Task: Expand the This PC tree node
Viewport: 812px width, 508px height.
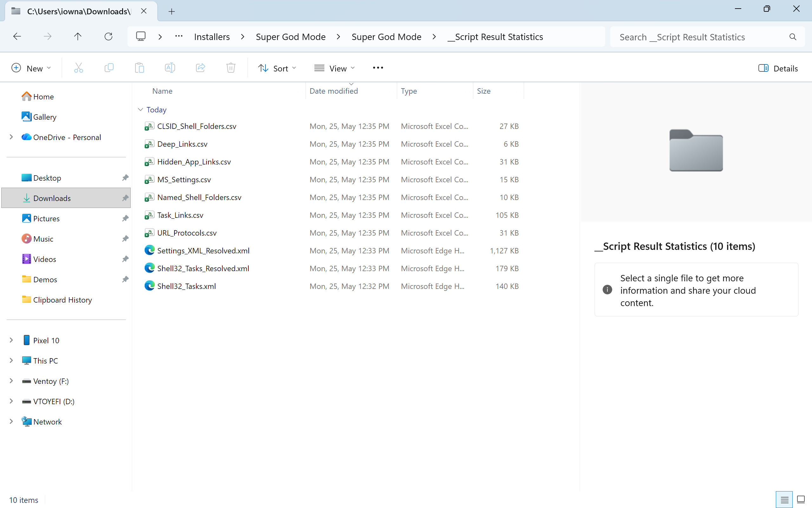Action: [x=11, y=360]
